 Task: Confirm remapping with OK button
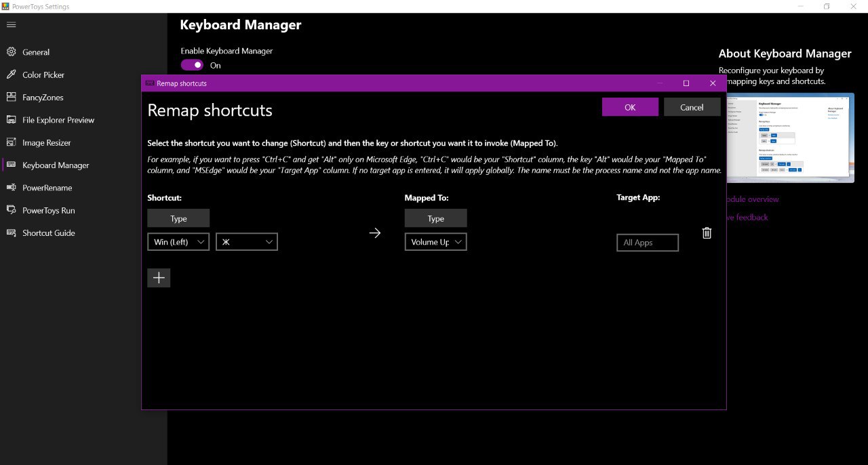630,107
